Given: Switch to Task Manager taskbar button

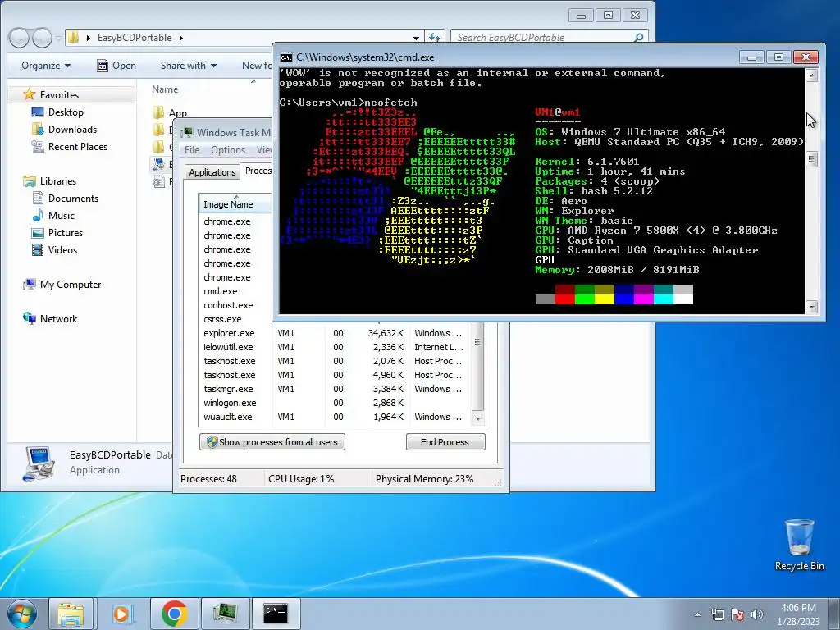Looking at the screenshot, I should pyautogui.click(x=225, y=614).
